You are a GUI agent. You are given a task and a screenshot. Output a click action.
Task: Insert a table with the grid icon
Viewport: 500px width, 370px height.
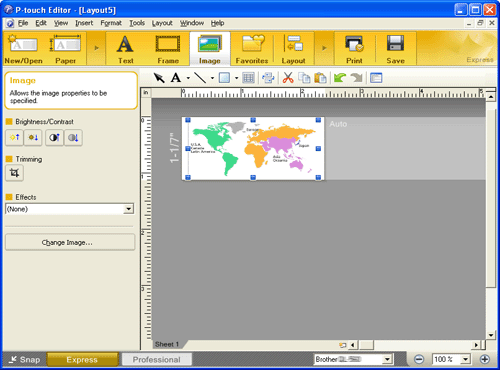(x=248, y=78)
